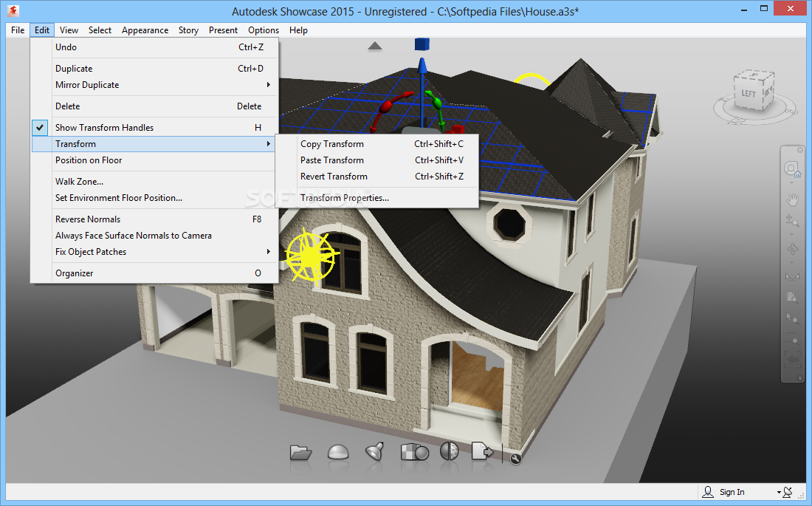Open the File menu

(x=18, y=30)
